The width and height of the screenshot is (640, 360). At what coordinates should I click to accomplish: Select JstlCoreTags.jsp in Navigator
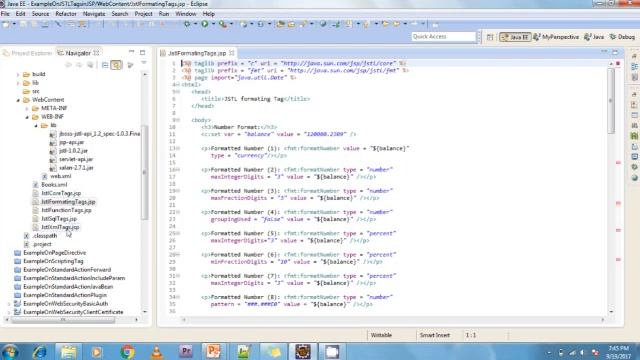pos(61,193)
